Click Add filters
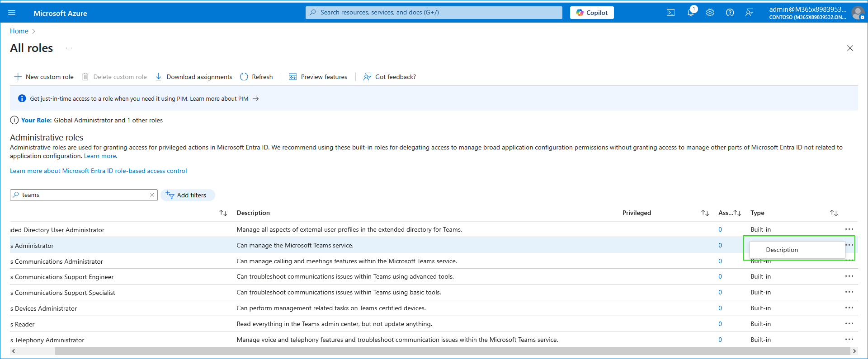Screen dimensions: 868x359 point(188,195)
